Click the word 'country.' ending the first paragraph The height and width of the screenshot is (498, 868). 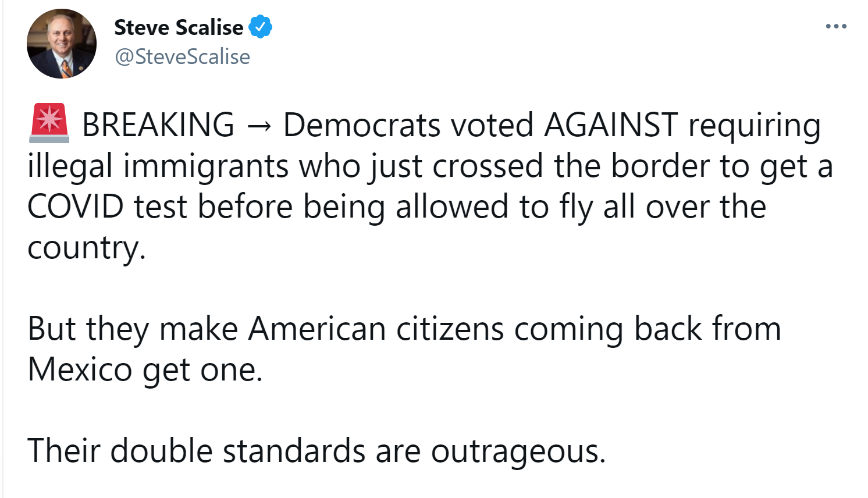86,248
